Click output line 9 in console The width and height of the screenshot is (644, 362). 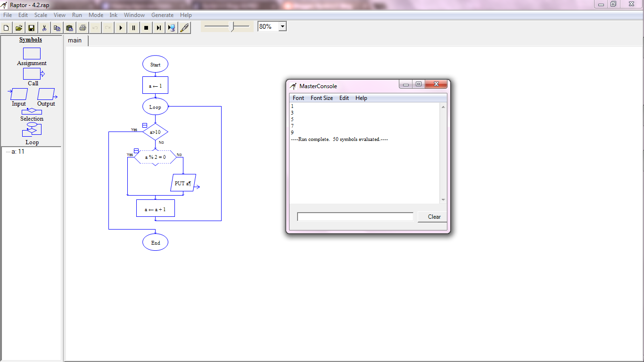tap(292, 133)
